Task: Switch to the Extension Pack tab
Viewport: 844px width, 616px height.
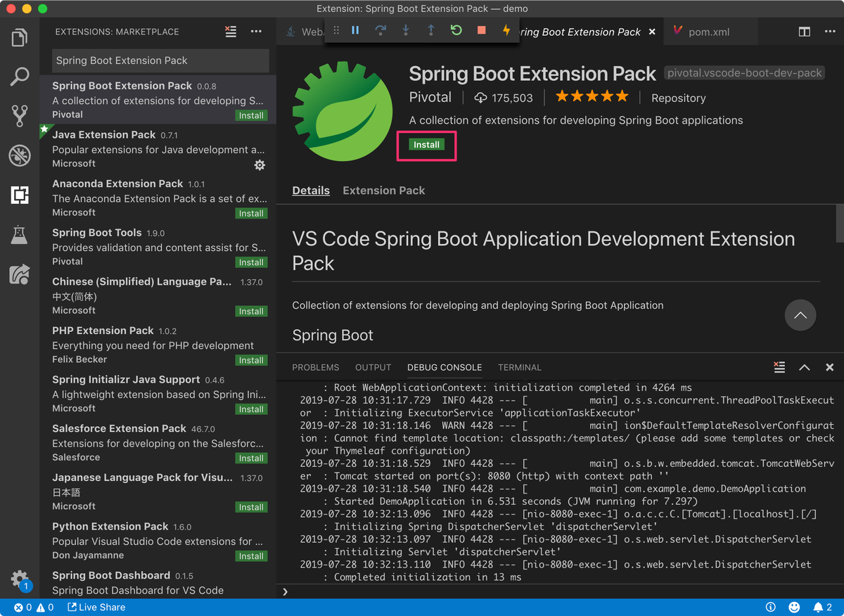Action: [x=384, y=191]
